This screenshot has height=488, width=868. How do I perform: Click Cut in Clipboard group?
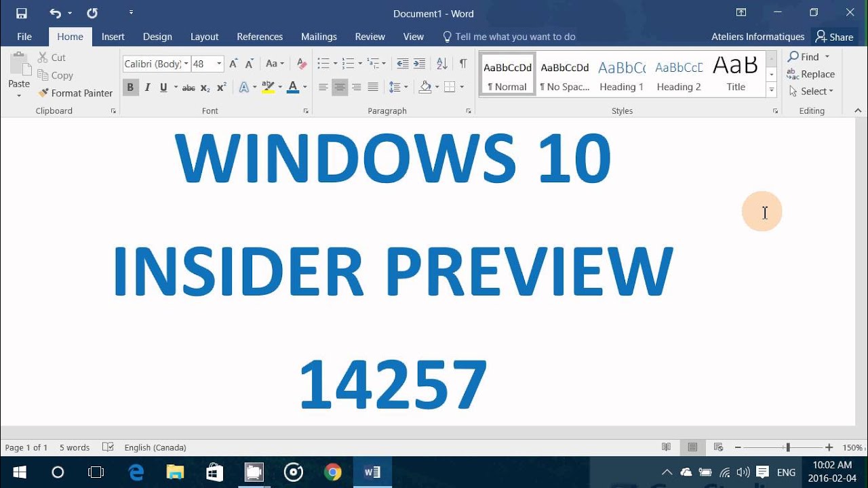click(x=52, y=58)
